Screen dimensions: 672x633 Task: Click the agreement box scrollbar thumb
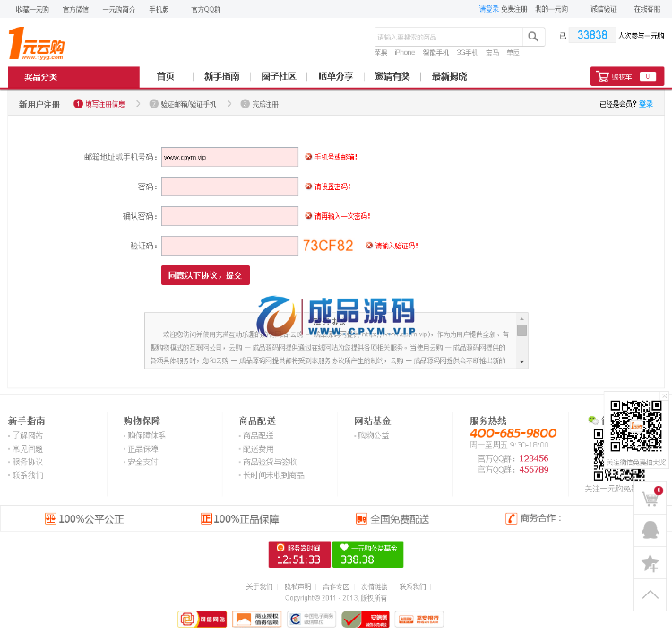[x=521, y=330]
